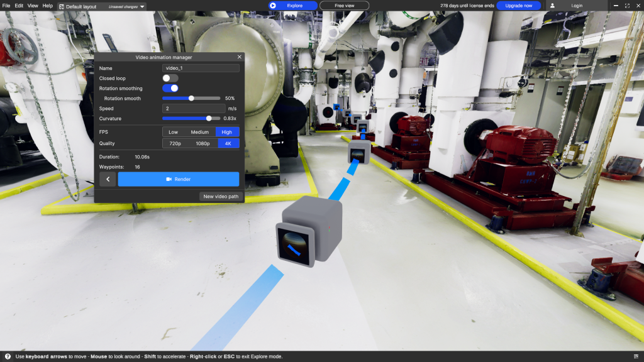Click the help question mark icon in status bar

click(8, 356)
